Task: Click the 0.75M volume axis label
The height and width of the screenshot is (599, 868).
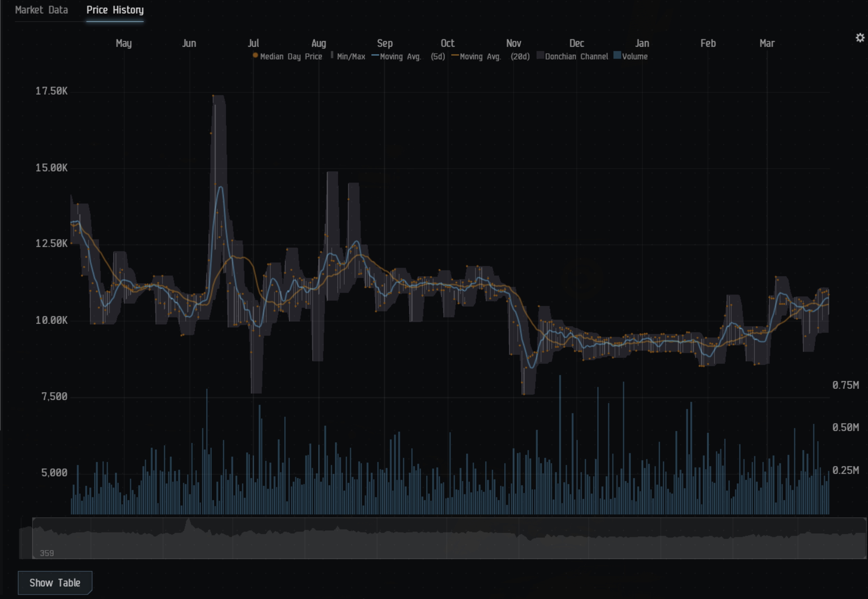Action: click(846, 385)
